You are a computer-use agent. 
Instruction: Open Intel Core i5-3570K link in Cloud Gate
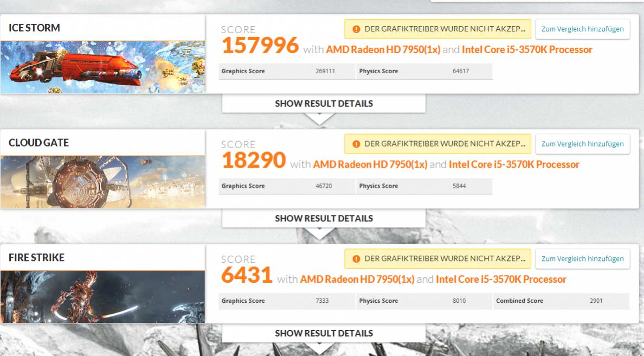(x=514, y=164)
